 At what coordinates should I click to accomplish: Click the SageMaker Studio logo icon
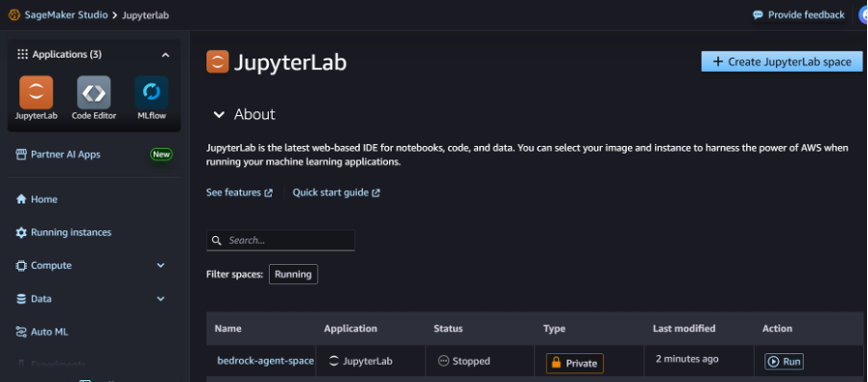tap(14, 15)
